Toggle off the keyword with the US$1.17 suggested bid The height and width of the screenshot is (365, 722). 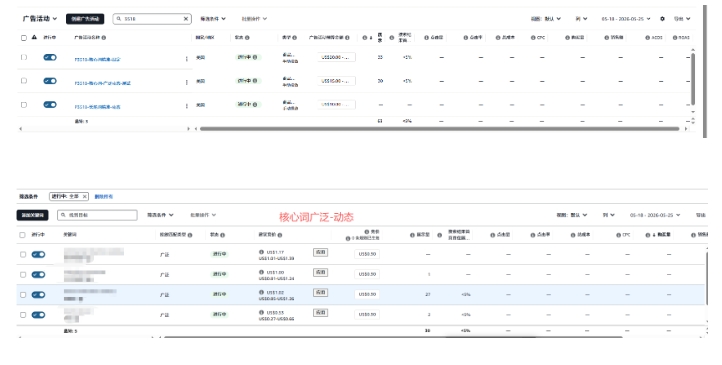38,255
